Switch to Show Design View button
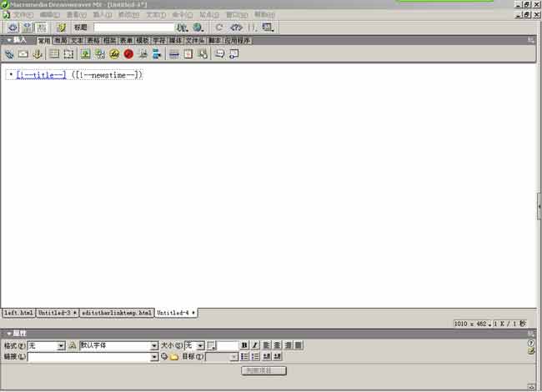 pyautogui.click(x=40, y=28)
